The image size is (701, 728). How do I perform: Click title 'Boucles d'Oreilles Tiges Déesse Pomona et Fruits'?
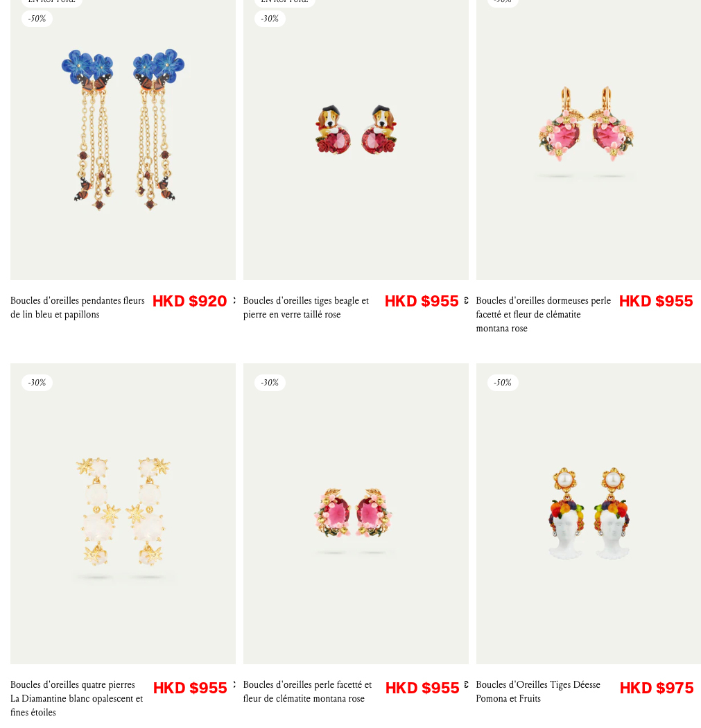click(x=538, y=691)
